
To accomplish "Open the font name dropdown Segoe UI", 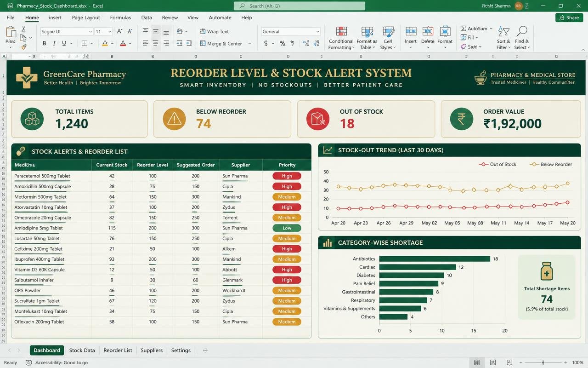I will click(90, 31).
